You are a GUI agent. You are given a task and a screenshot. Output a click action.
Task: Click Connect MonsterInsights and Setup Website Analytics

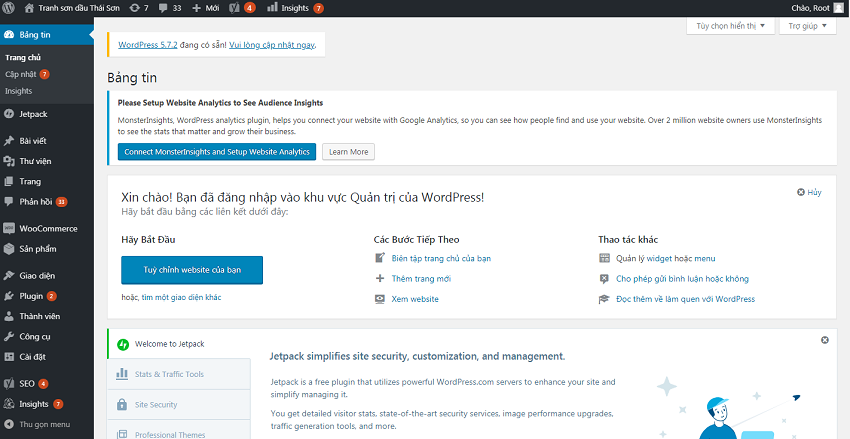(x=216, y=152)
